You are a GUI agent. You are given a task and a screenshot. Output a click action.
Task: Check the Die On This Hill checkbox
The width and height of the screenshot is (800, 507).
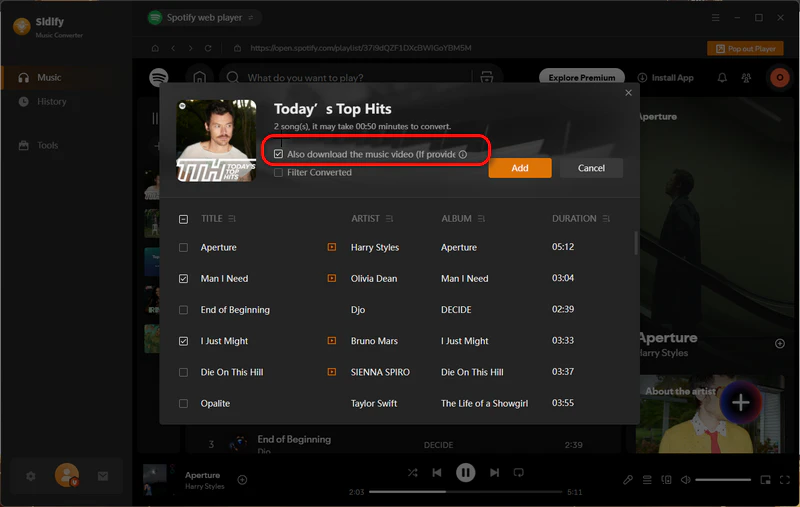(x=184, y=372)
